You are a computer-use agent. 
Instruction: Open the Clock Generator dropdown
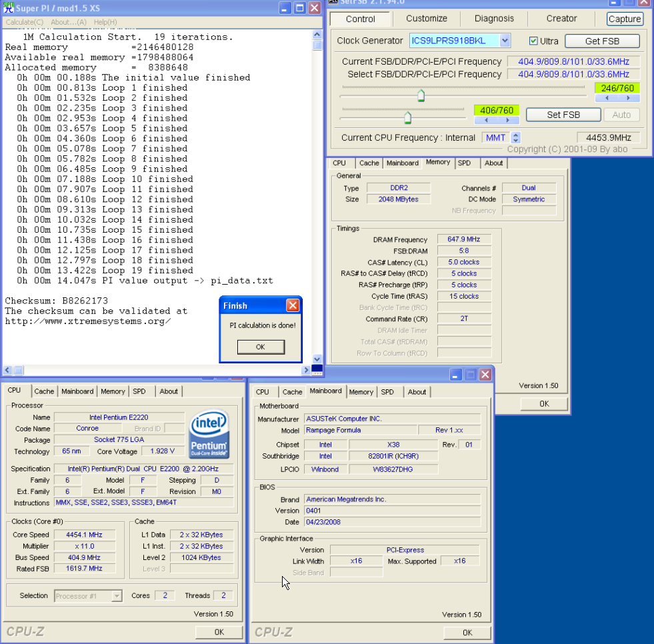(505, 41)
